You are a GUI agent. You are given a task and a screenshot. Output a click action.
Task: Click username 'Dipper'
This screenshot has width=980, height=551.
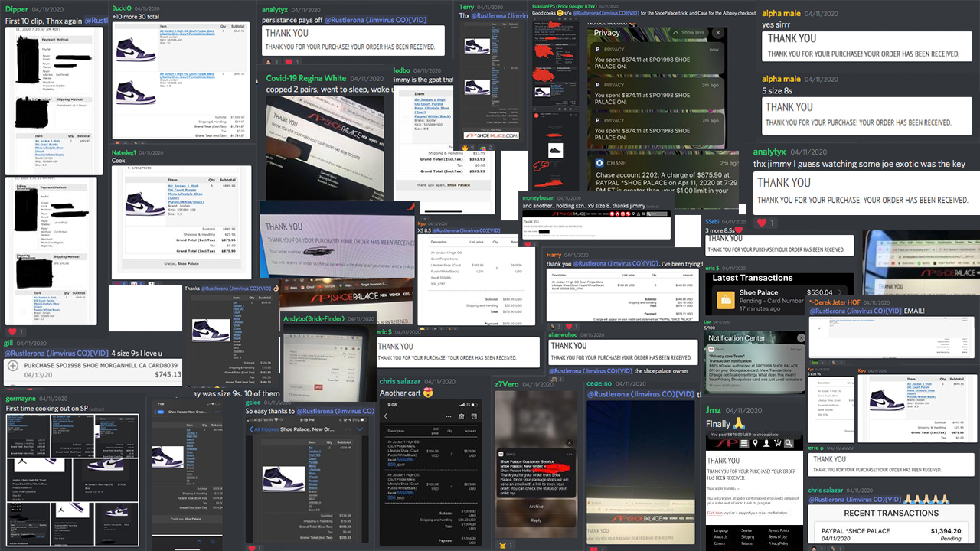tap(18, 9)
